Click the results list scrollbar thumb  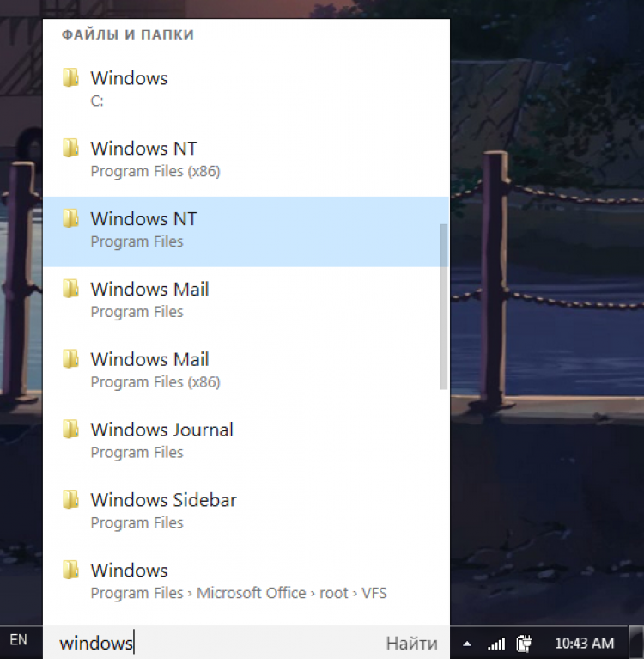[444, 307]
